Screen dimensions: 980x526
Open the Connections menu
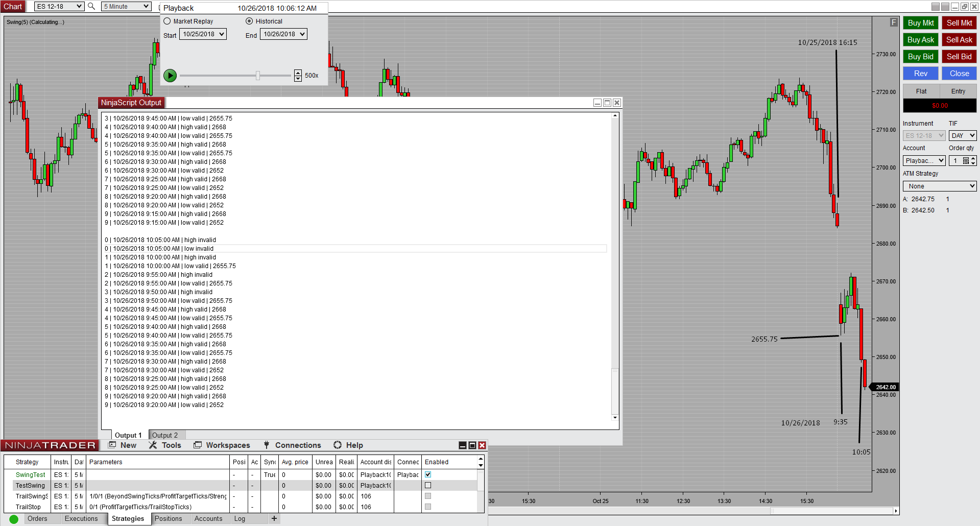coord(292,445)
